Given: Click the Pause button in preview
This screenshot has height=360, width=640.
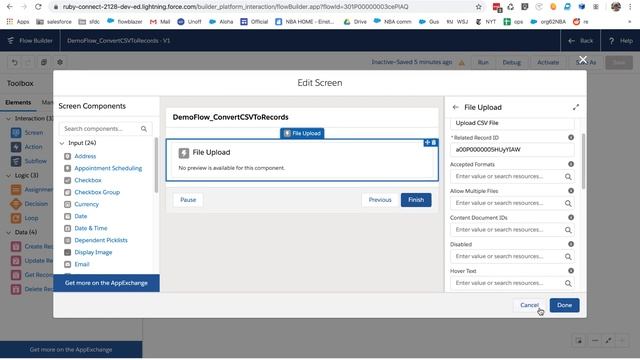Looking at the screenshot, I should pos(188,200).
